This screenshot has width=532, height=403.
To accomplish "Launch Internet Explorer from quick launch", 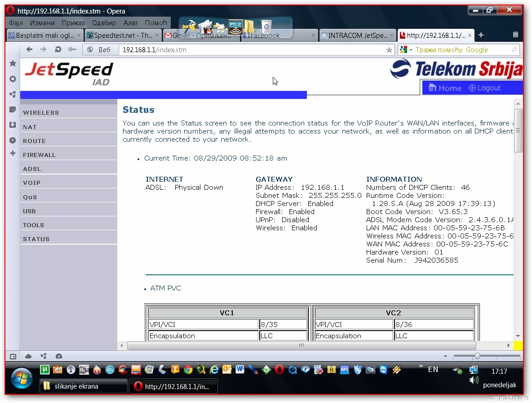I will tap(214, 369).
